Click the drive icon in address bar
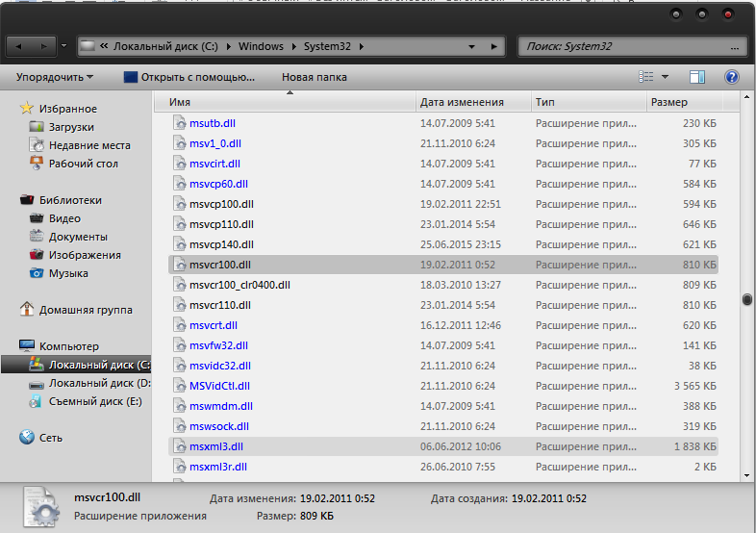Screen dimensions: 756x533 tap(88, 46)
